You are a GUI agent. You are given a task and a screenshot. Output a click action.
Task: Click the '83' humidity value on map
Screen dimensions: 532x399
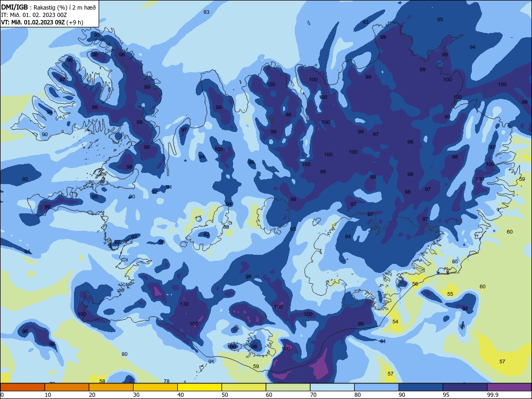(x=206, y=12)
